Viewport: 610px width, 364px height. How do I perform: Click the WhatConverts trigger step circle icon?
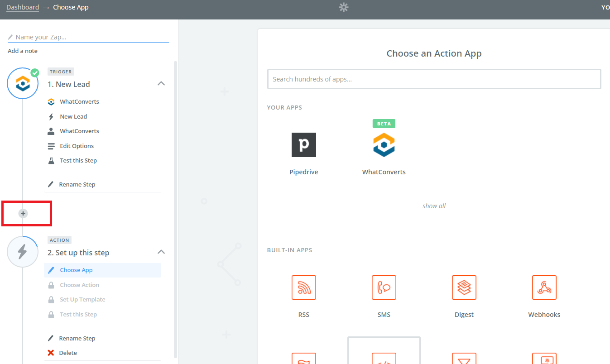click(23, 83)
